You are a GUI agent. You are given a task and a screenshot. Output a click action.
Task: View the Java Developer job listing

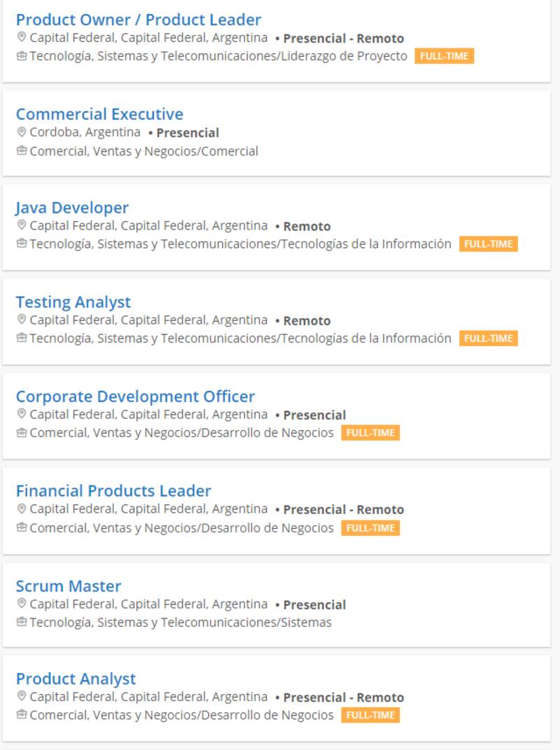[x=72, y=208]
